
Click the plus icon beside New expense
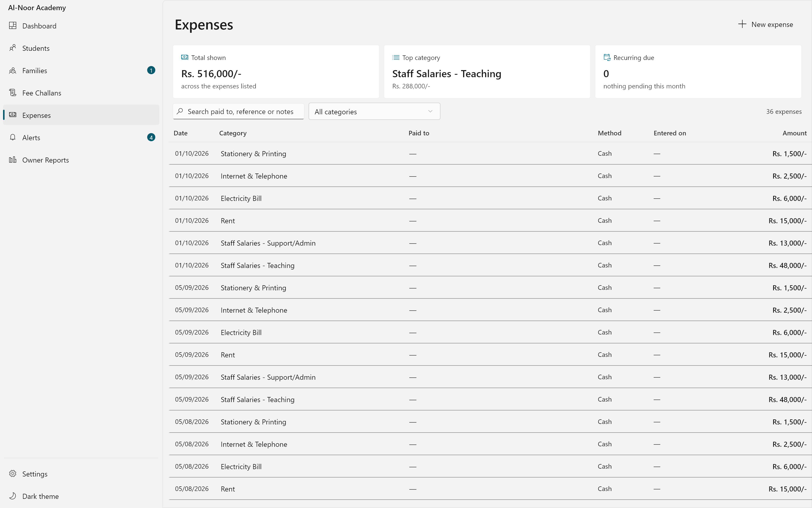click(742, 24)
